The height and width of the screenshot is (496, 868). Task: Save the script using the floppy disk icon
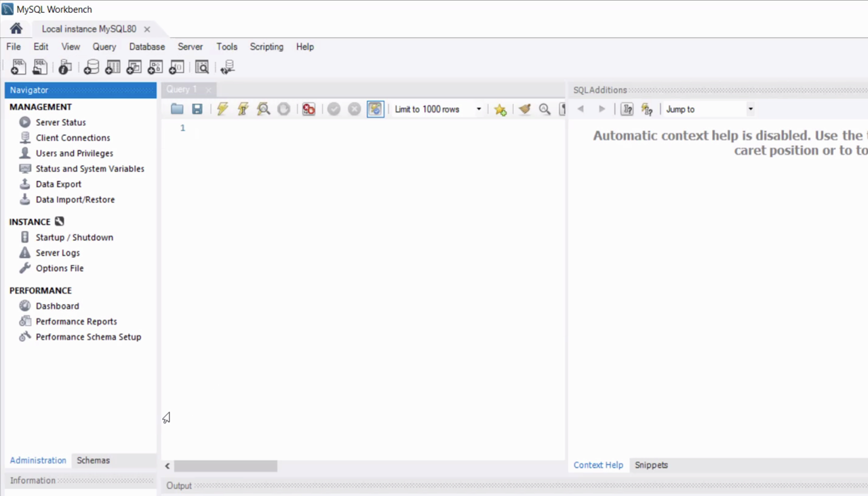point(197,109)
